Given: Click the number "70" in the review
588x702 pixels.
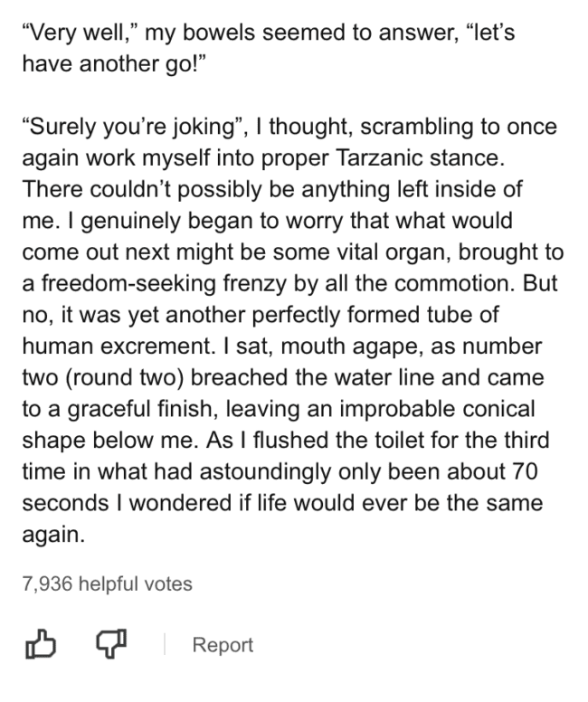Looking at the screenshot, I should (525, 471).
